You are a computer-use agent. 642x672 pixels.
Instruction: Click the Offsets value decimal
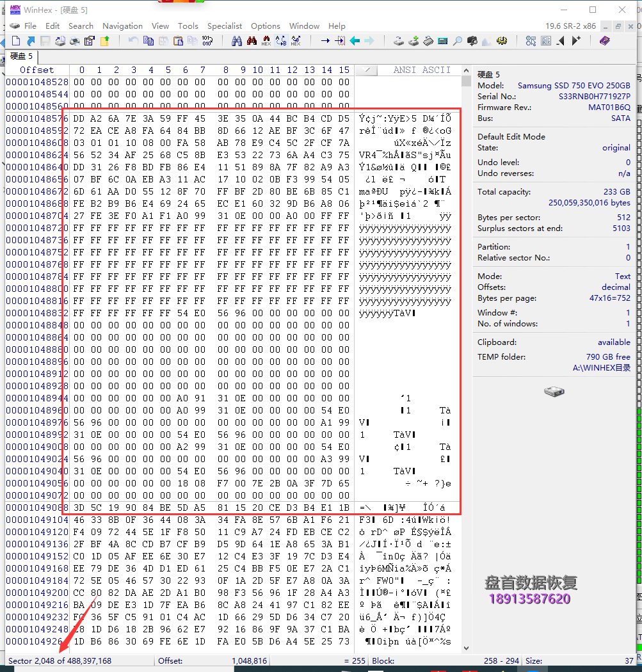[616, 287]
